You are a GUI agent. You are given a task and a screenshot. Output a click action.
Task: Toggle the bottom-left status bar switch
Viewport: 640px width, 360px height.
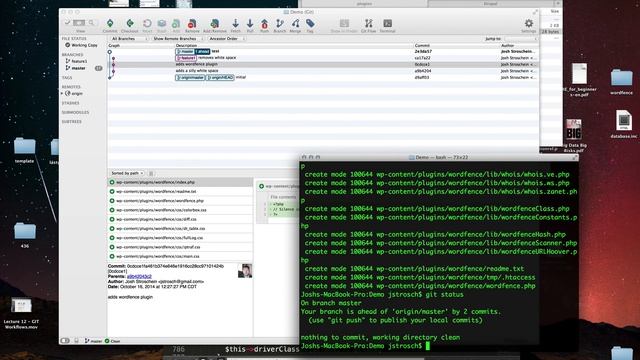(x=65, y=340)
